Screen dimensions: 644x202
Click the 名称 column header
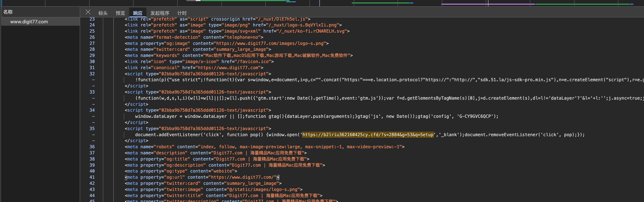[x=8, y=12]
